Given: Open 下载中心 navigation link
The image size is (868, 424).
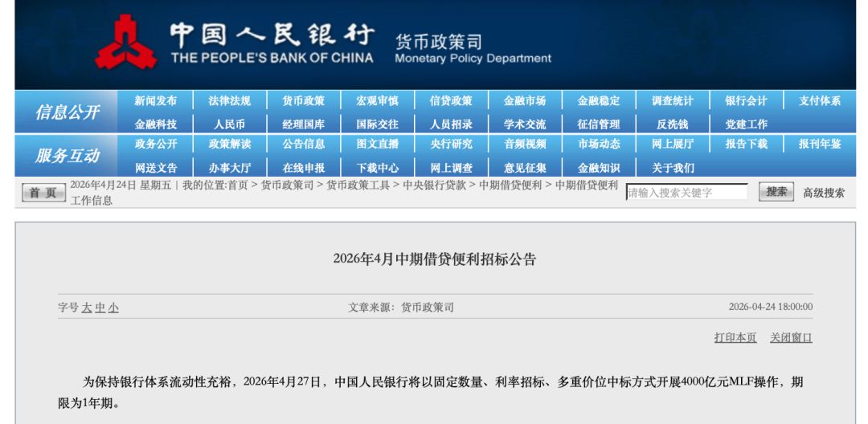Looking at the screenshot, I should pyautogui.click(x=378, y=168).
